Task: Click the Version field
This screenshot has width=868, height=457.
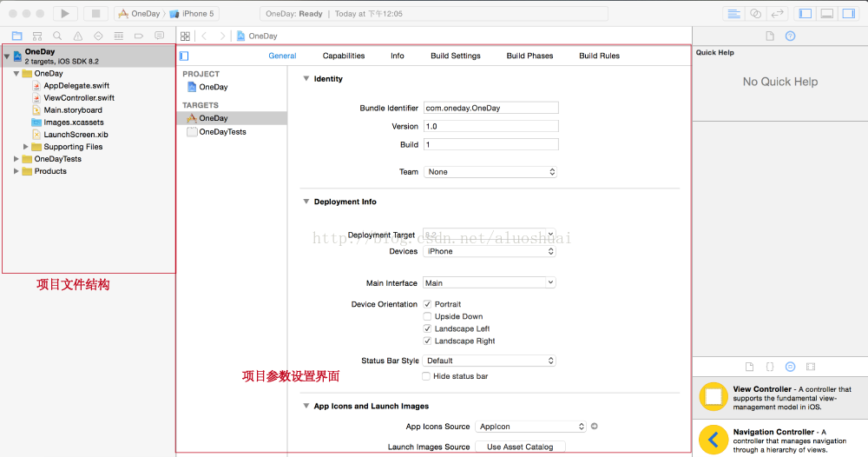Action: tap(491, 126)
